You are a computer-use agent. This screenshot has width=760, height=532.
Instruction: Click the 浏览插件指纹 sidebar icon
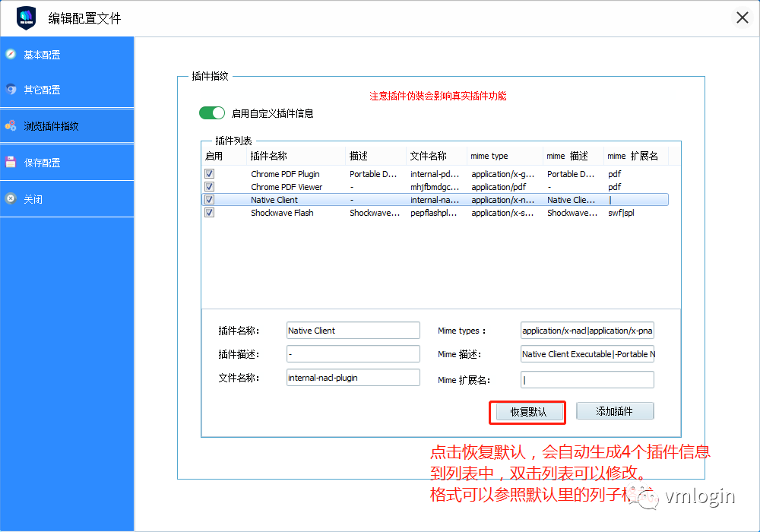[10, 126]
